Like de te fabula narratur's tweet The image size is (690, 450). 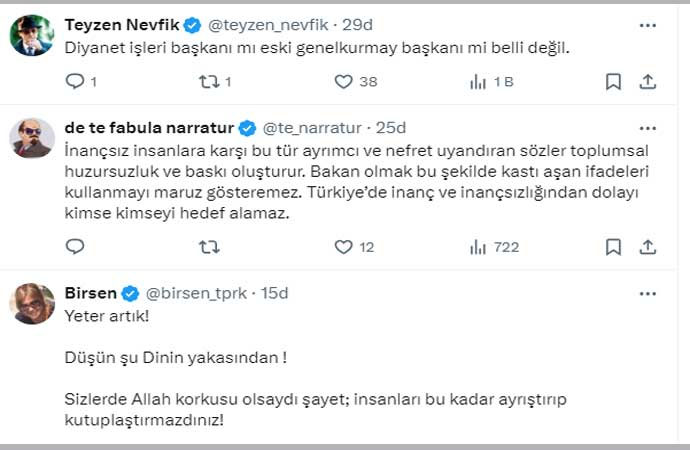[x=343, y=246]
